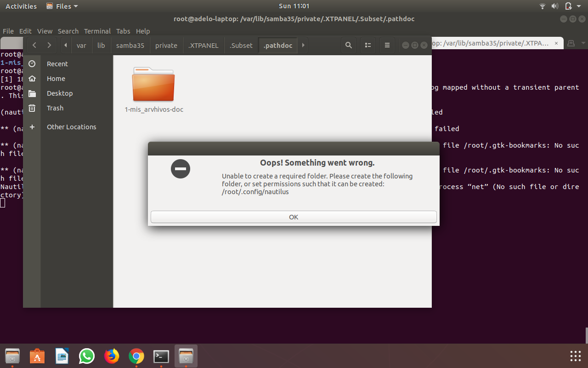Click the search icon in Files toolbar
The image size is (588, 368).
(x=349, y=45)
